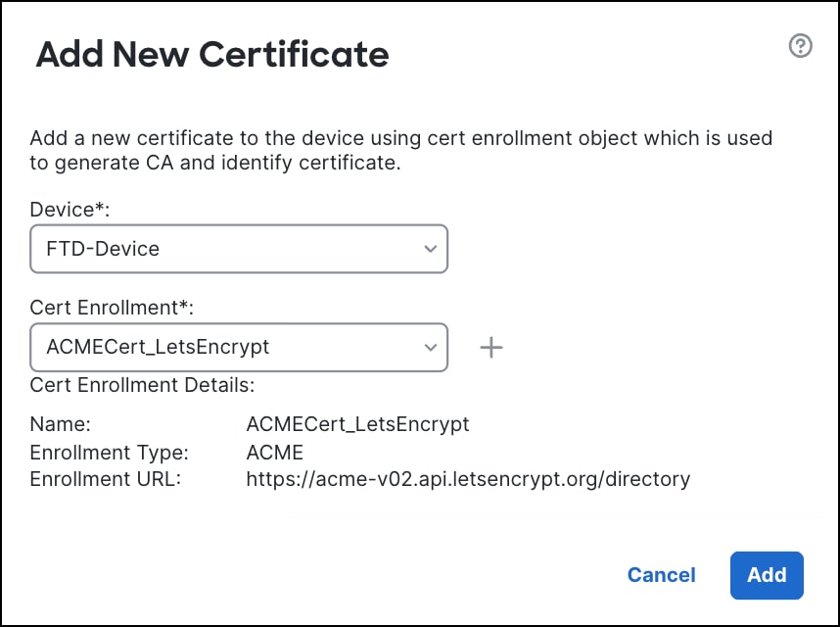The width and height of the screenshot is (840, 627).
Task: Click the Enrollment Type label
Action: click(109, 453)
